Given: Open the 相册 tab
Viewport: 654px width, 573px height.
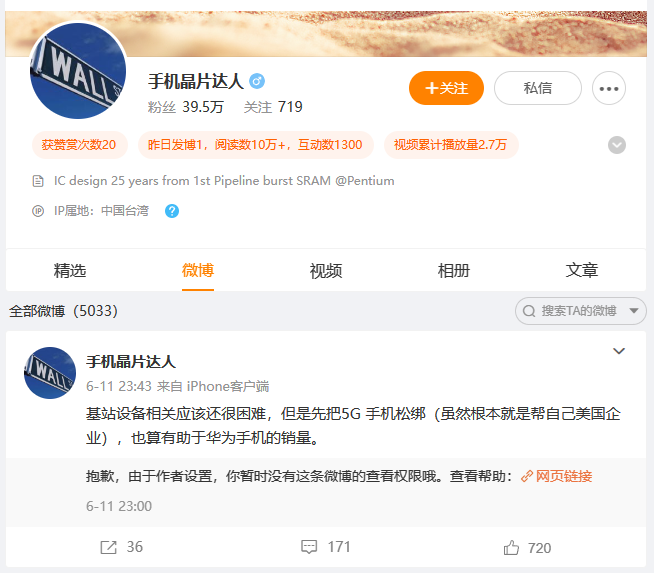Looking at the screenshot, I should 453,271.
